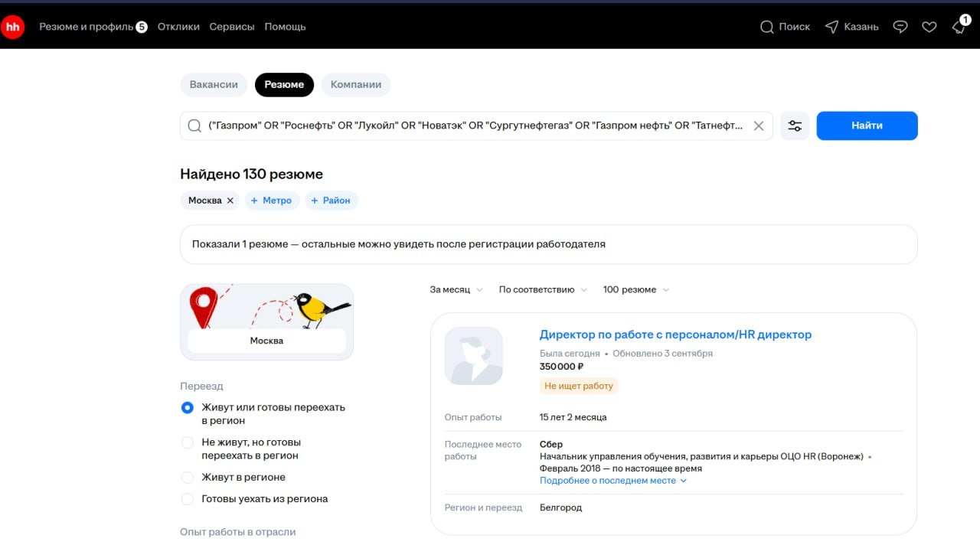Open the search magnifier in header
980x545 pixels.
point(767,27)
